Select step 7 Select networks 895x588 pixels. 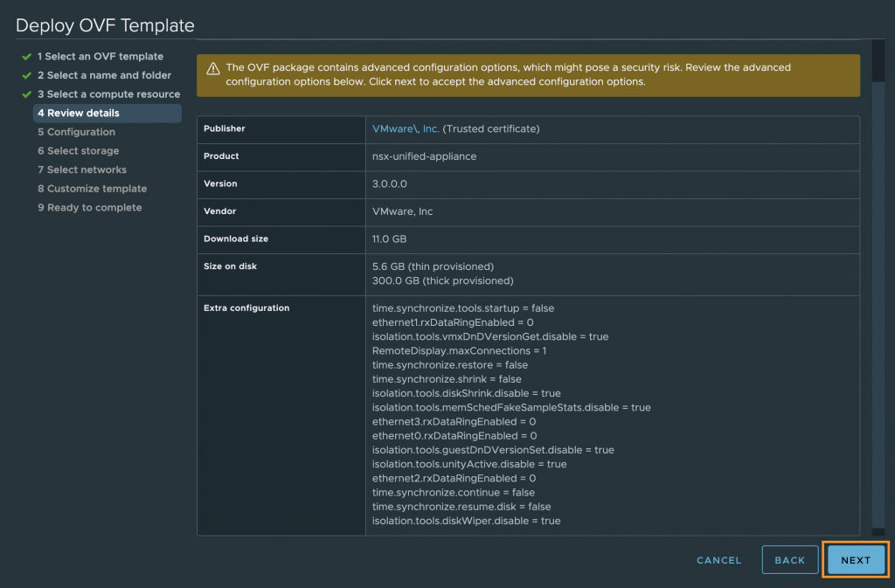click(82, 169)
